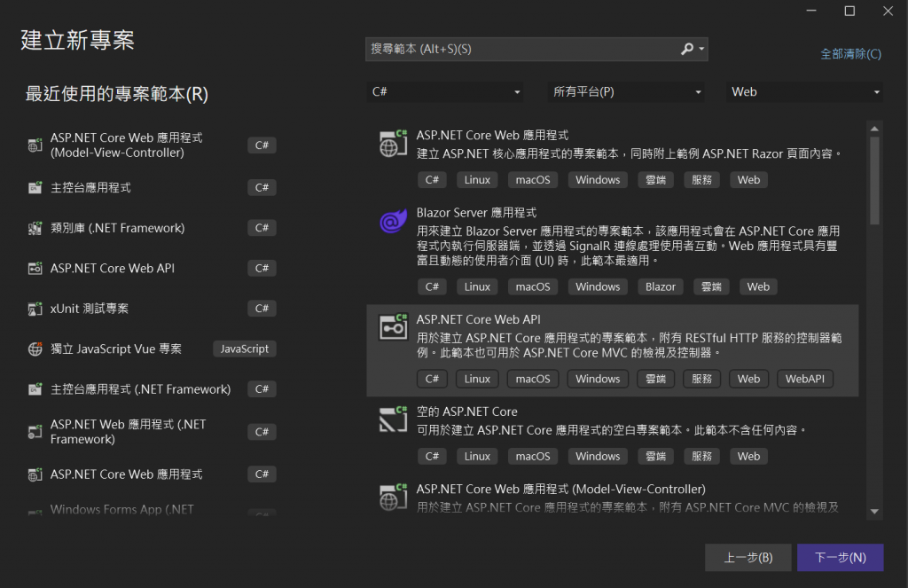Click the recent 主控台應用程式 icon above 類別庫
Image resolution: width=908 pixels, height=588 pixels.
[35, 188]
